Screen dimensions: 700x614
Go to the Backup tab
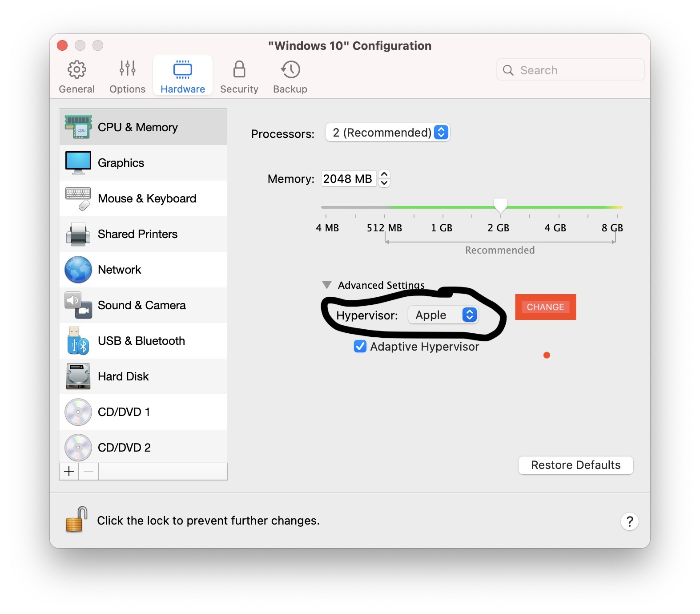tap(290, 77)
